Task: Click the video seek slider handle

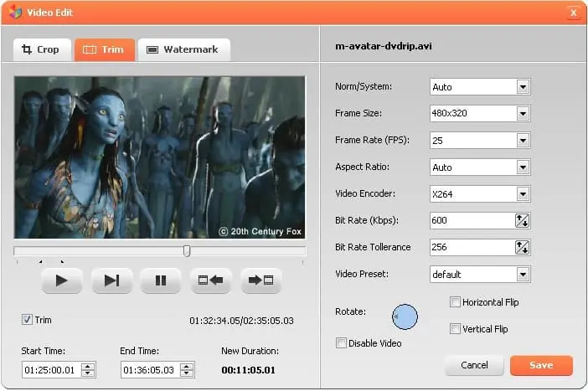Action: [187, 251]
